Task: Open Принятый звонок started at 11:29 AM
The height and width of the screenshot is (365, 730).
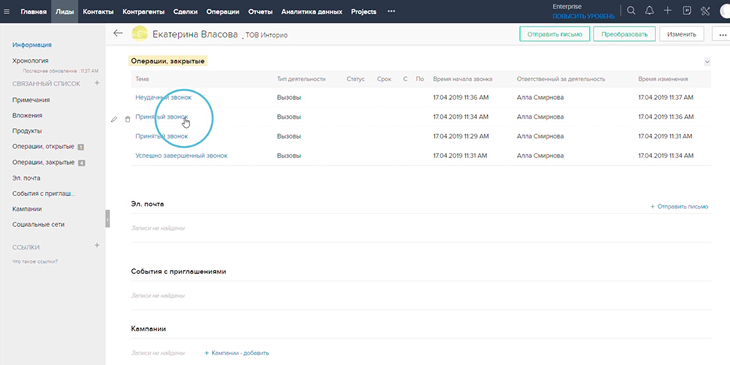Action: pyautogui.click(x=162, y=136)
